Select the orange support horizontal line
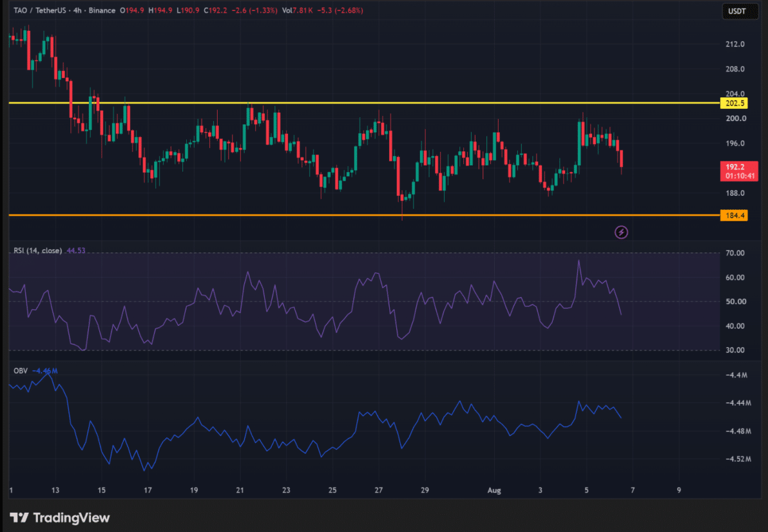The image size is (768, 532). (x=364, y=215)
